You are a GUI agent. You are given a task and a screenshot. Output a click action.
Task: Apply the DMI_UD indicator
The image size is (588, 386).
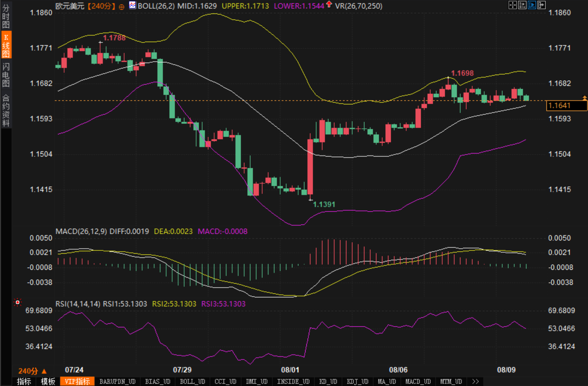coord(256,381)
